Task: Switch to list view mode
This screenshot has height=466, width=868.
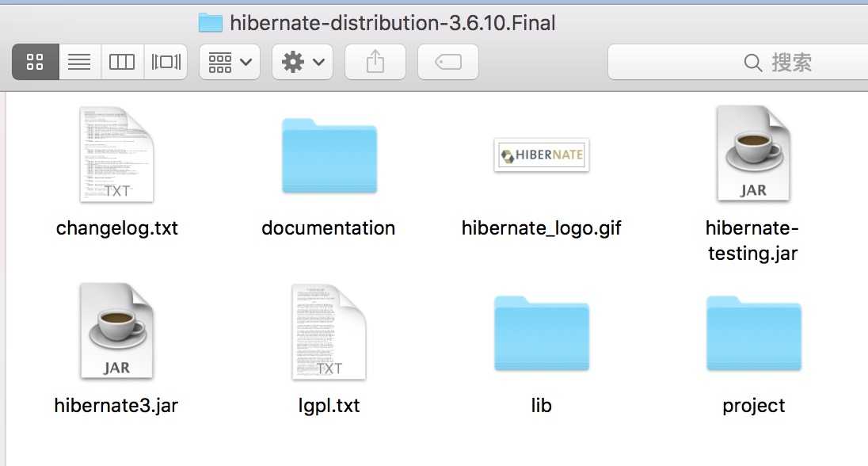Action: 79,62
